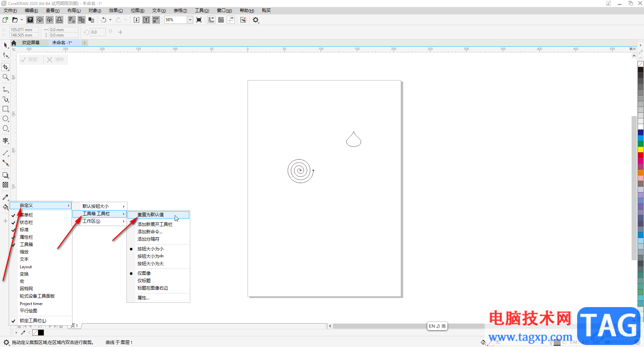Click the Full-screen preview icon
The height and width of the screenshot is (347, 644).
199,20
